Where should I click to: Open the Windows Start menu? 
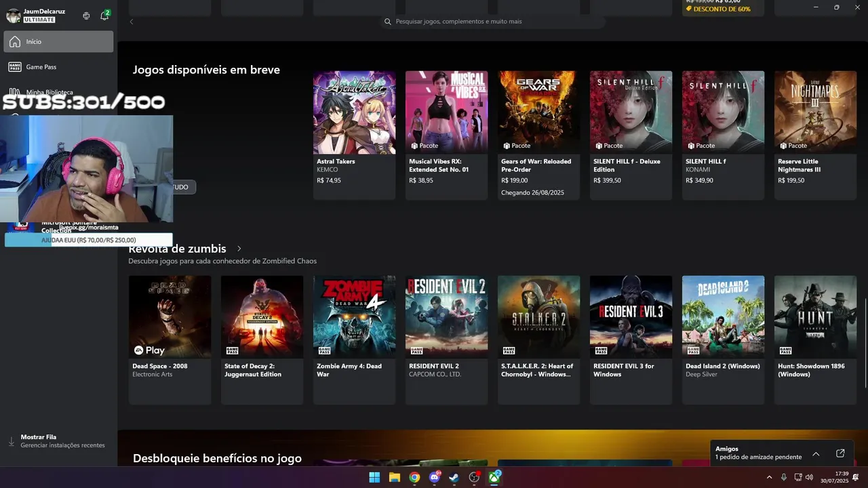point(374,478)
